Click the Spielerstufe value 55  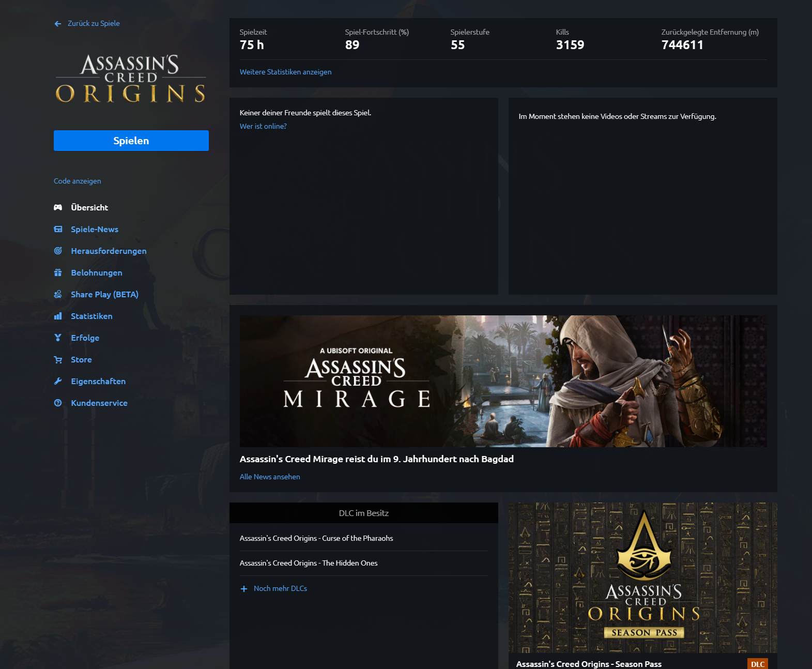pyautogui.click(x=457, y=45)
